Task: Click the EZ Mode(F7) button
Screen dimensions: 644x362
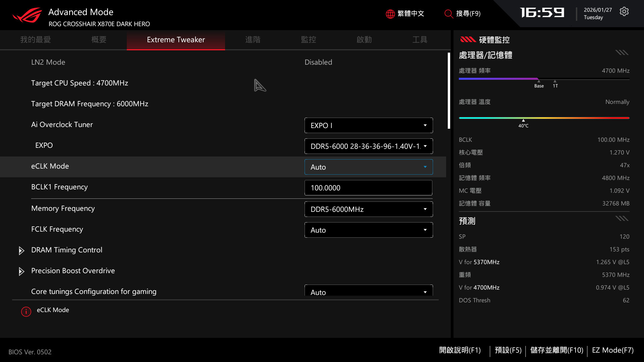Action: 612,350
